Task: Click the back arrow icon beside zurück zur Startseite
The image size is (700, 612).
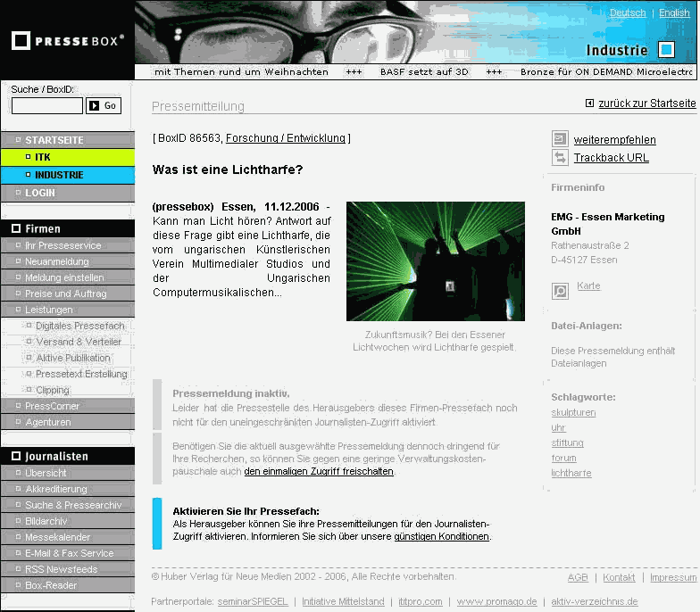Action: [589, 103]
